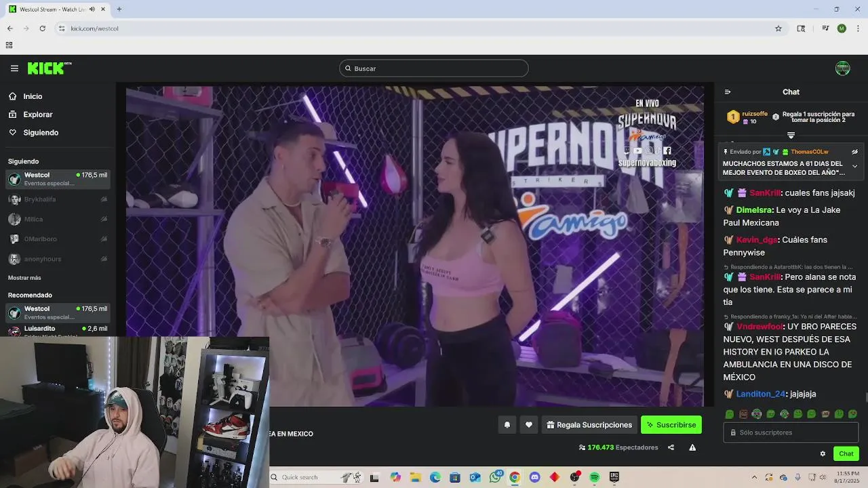Collapse the chat panel with the arrow icon

(728, 92)
